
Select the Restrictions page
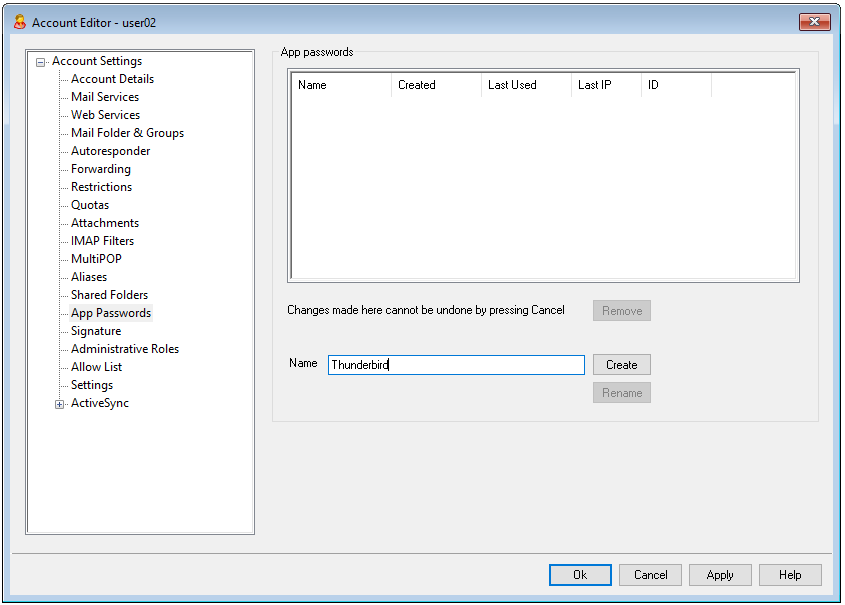pyautogui.click(x=100, y=187)
